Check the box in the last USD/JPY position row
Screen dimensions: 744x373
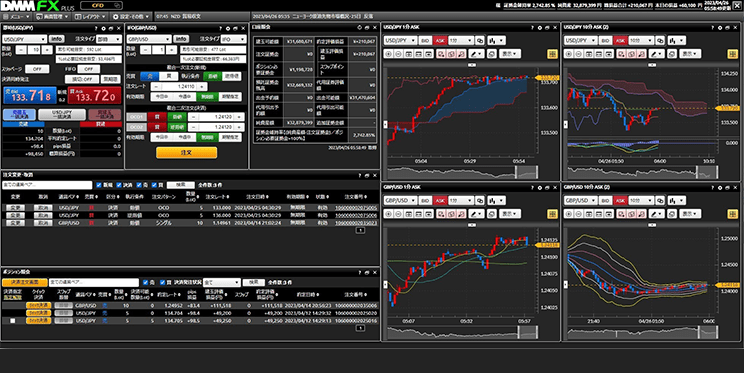13,321
